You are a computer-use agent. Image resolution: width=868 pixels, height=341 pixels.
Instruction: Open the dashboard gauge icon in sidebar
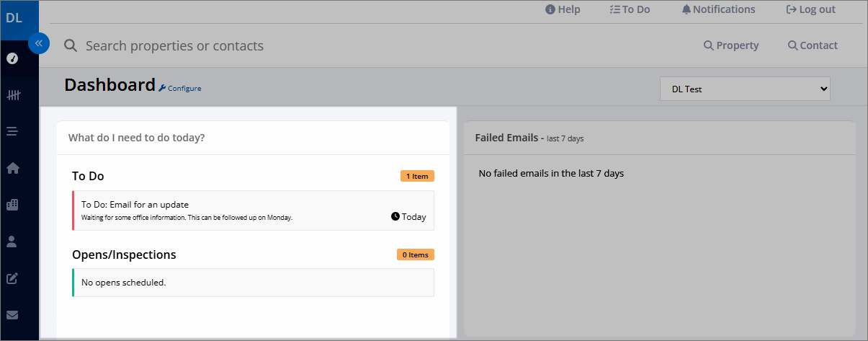point(12,58)
